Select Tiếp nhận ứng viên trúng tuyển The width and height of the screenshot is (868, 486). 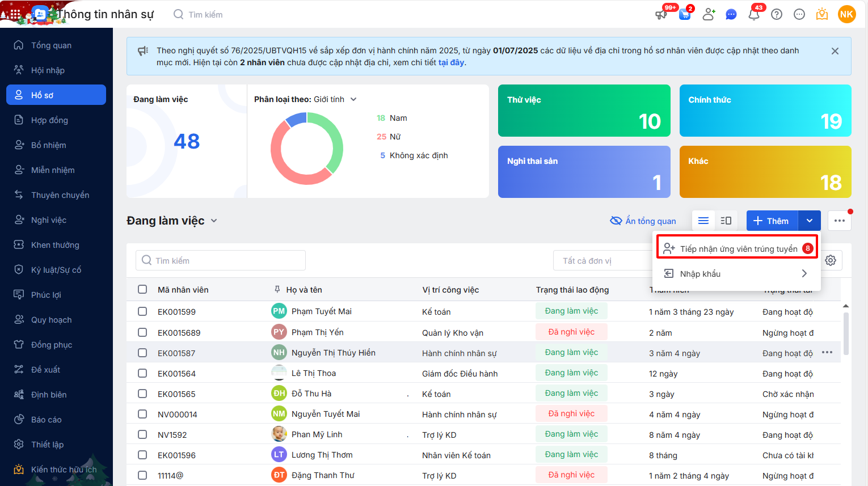[738, 248]
